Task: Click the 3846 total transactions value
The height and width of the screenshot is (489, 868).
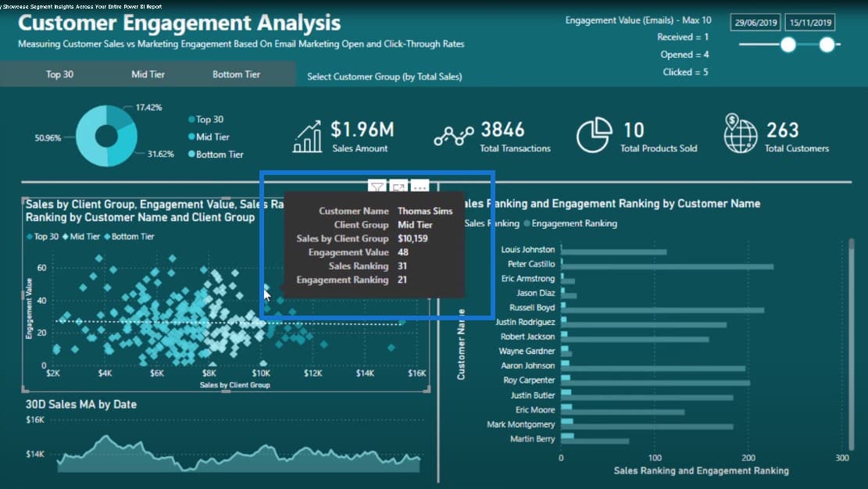Action: [502, 130]
